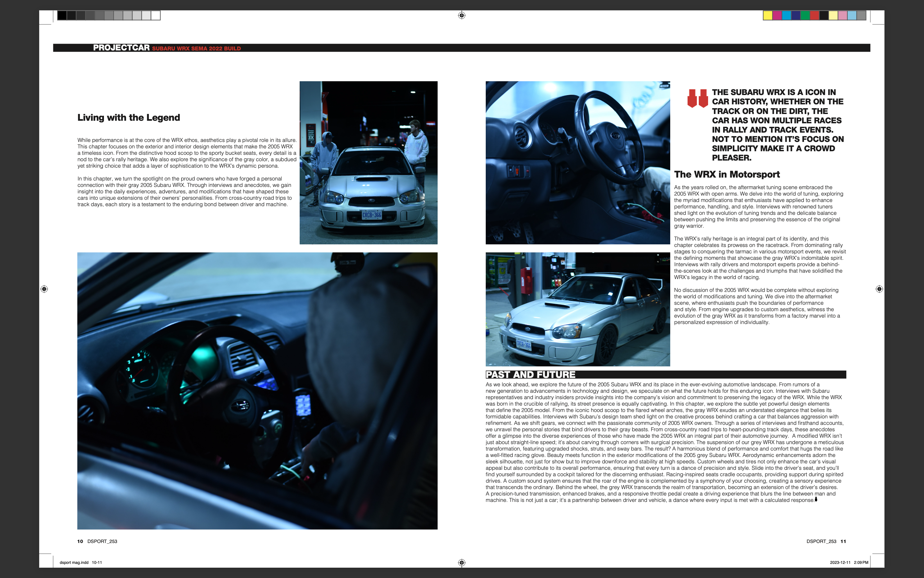This screenshot has height=578, width=924.
Task: Click the 'Living with the Legend' heading
Action: [x=129, y=118]
